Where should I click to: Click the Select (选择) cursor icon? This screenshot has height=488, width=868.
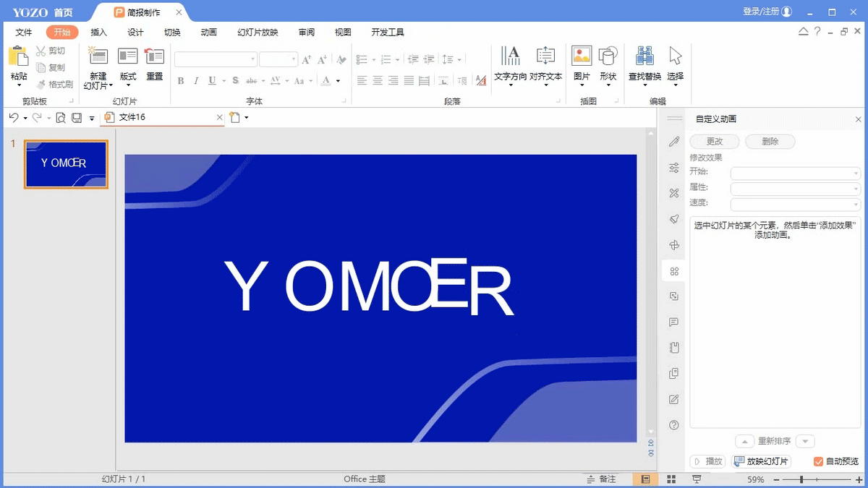pyautogui.click(x=676, y=56)
